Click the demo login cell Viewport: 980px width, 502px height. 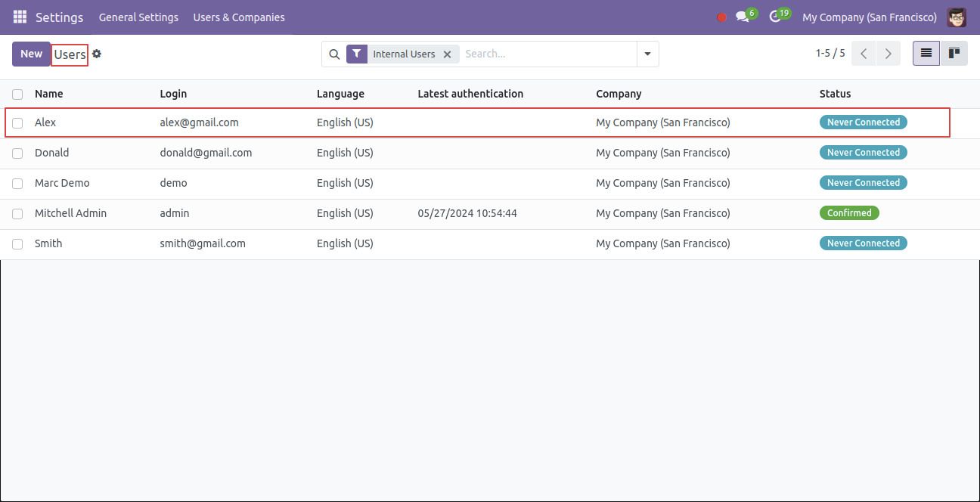point(173,183)
